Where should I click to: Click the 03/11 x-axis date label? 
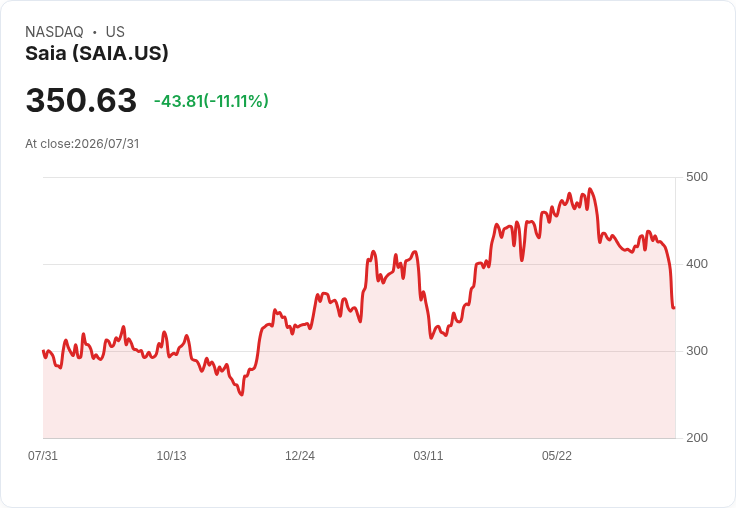(x=428, y=455)
